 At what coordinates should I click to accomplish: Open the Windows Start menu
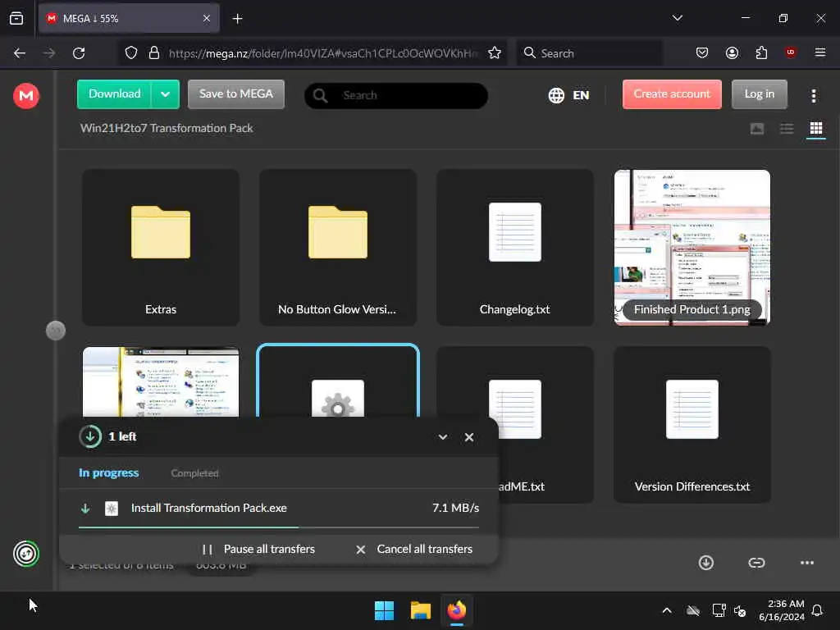pos(384,610)
